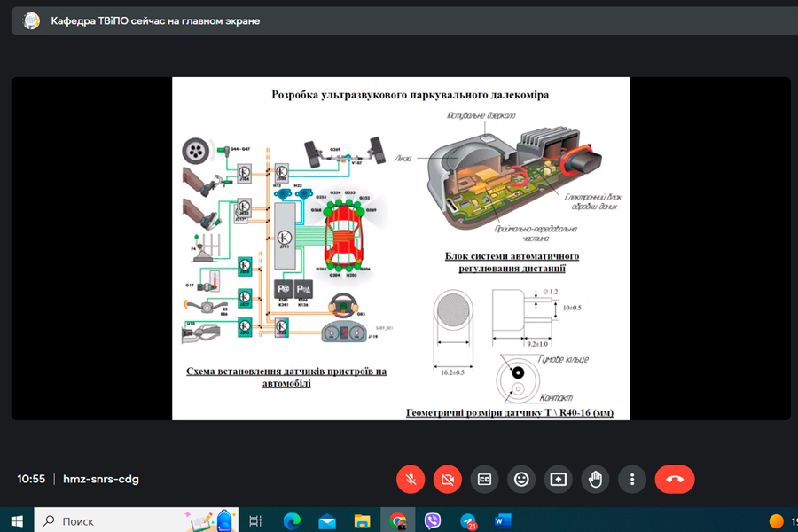Open the emoji reactions picker
The image size is (798, 532).
pyautogui.click(x=521, y=479)
